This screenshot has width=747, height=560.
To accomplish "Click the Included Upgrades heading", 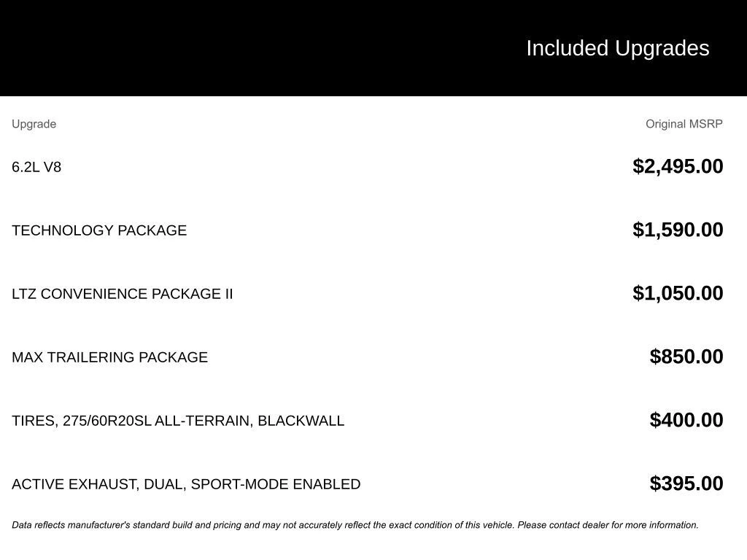I will tap(617, 48).
